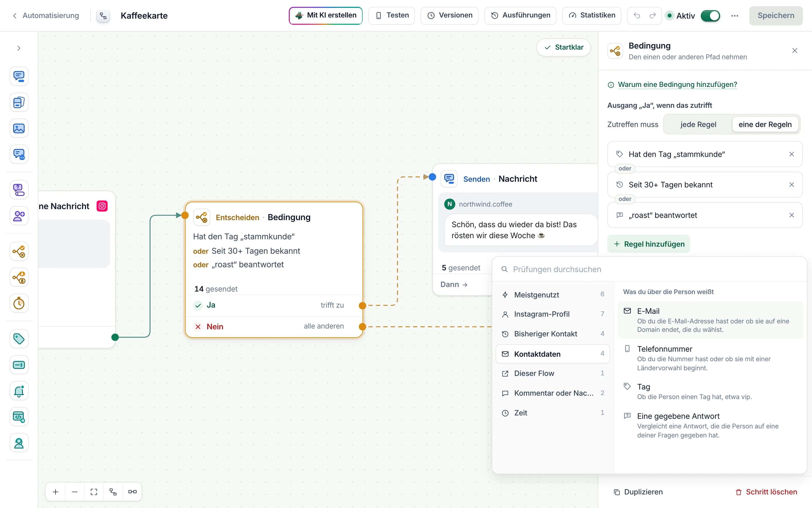Open the more options menu
812x508 pixels.
coord(734,16)
